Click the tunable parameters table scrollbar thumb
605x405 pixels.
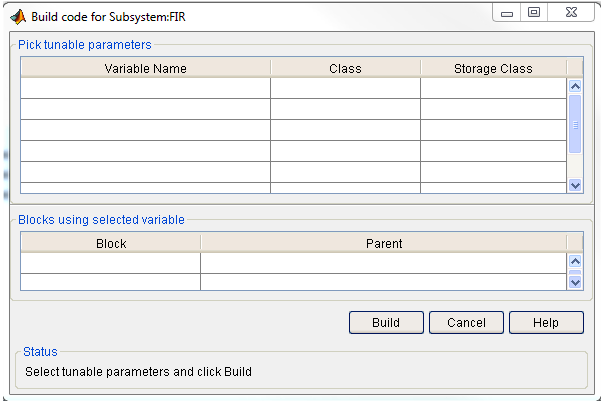(x=575, y=124)
